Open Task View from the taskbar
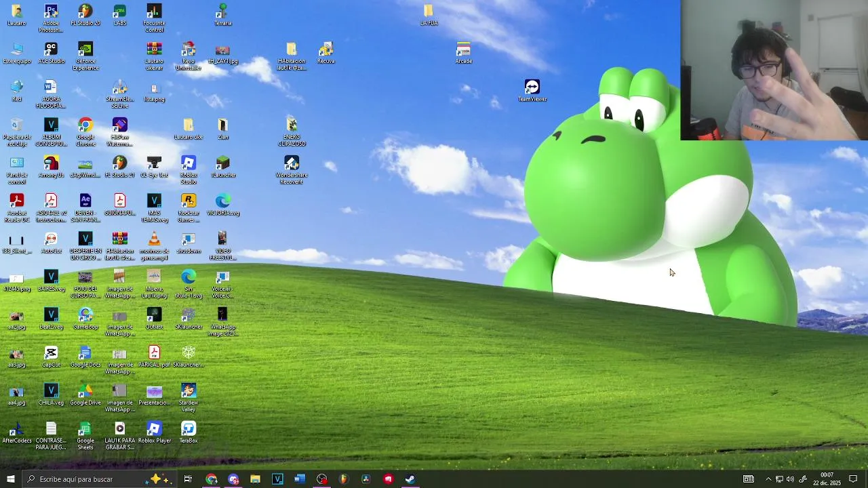Image resolution: width=868 pixels, height=488 pixels. (188, 479)
